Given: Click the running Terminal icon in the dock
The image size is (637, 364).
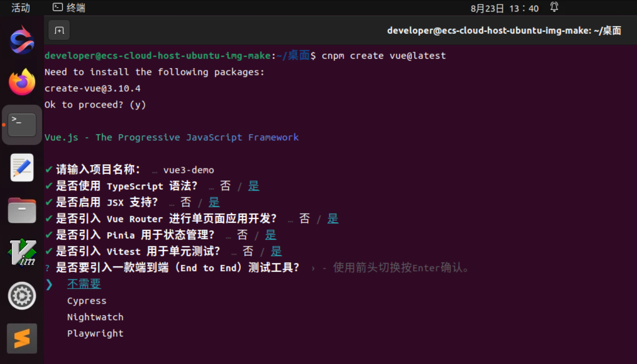Looking at the screenshot, I should (x=21, y=124).
